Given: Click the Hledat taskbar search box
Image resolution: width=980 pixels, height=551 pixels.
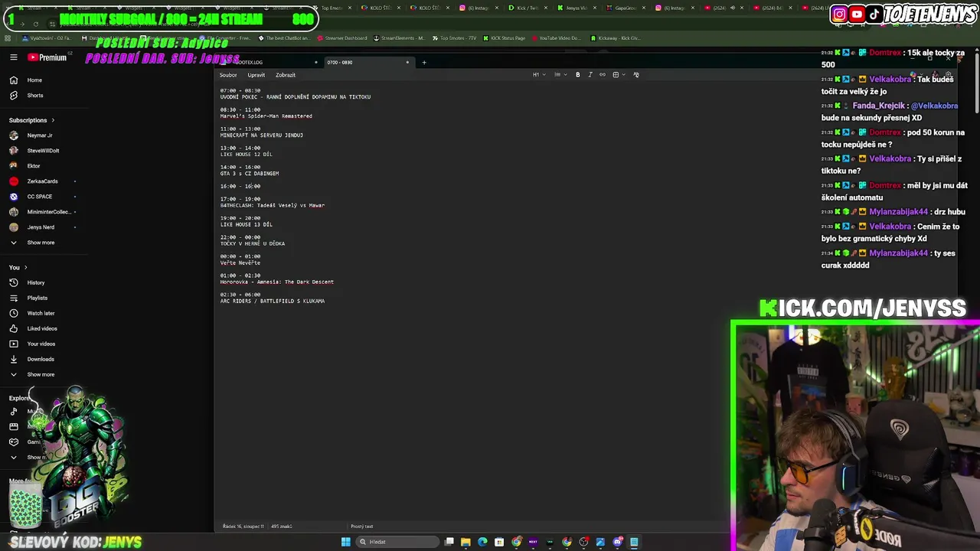Looking at the screenshot, I should (x=397, y=542).
